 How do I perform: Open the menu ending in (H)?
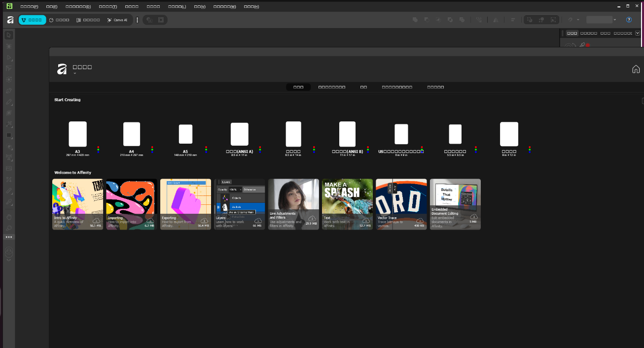pyautogui.click(x=251, y=6)
